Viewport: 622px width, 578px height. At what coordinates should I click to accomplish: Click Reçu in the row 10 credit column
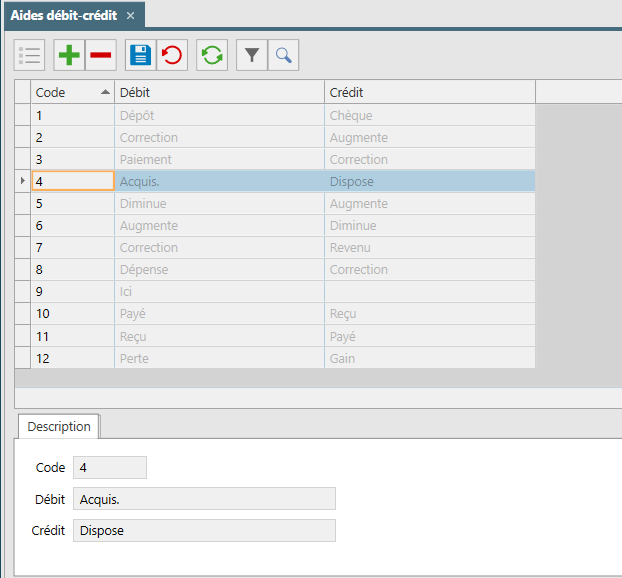coord(430,314)
